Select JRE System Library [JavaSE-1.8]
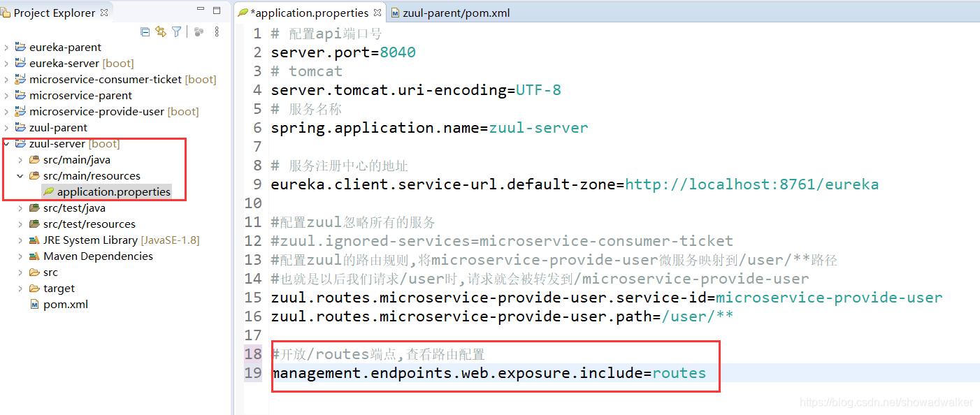Viewport: 980px width, 415px height. click(121, 240)
